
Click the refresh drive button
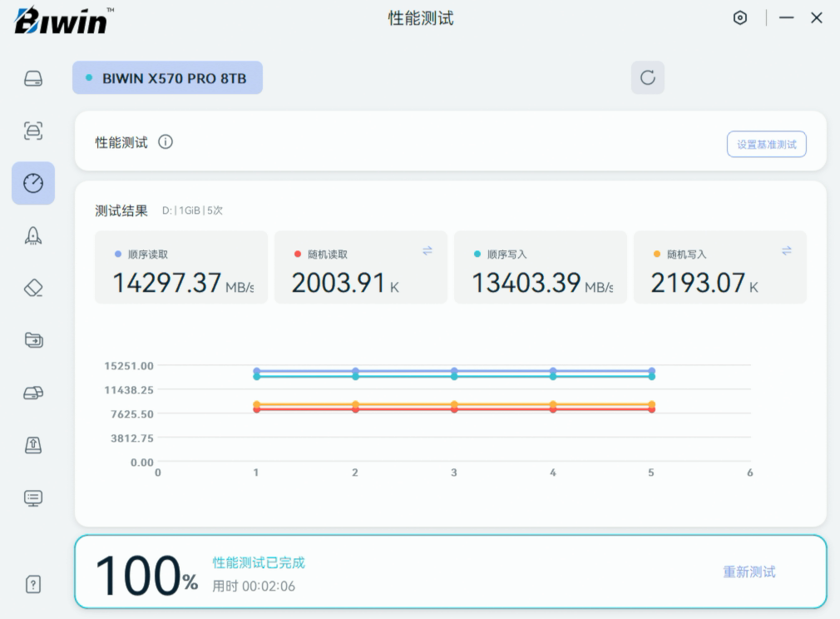(648, 77)
